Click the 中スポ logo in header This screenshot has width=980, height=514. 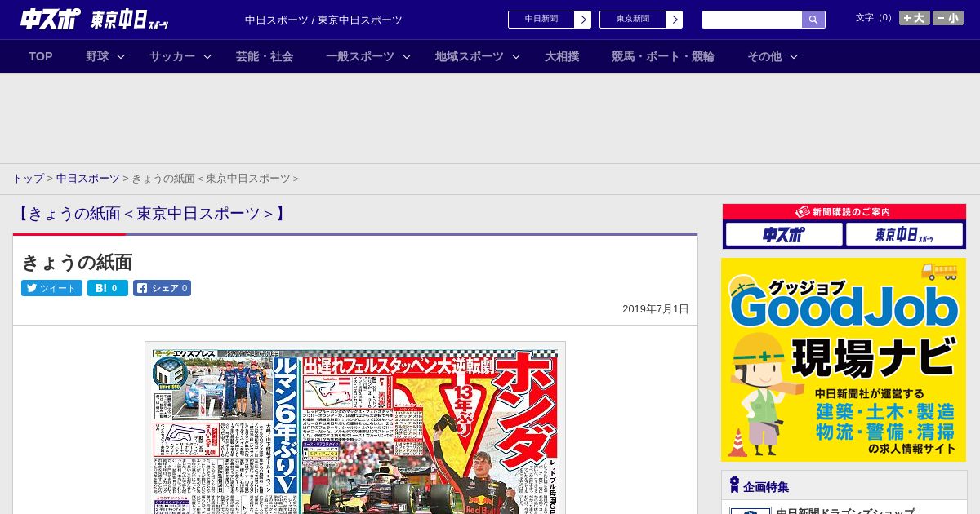click(51, 19)
